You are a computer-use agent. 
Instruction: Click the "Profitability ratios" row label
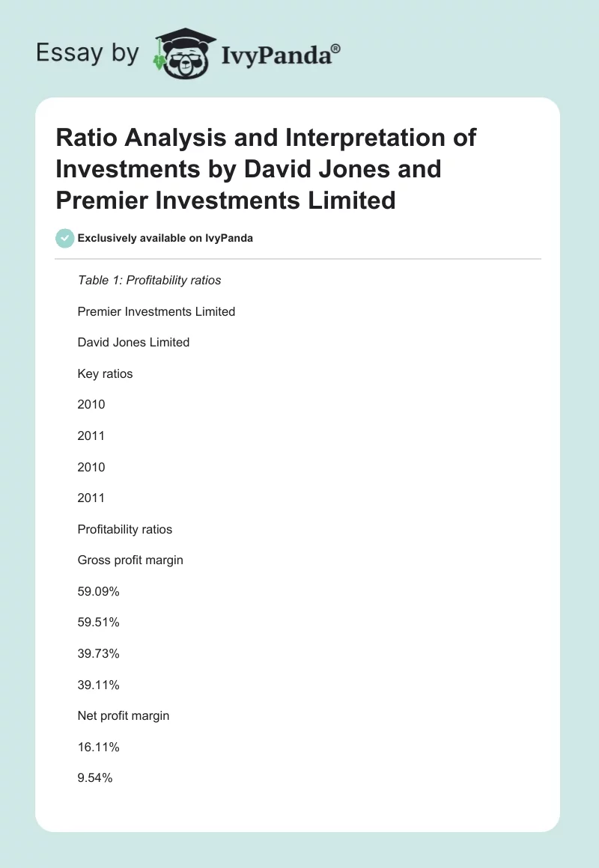click(125, 529)
